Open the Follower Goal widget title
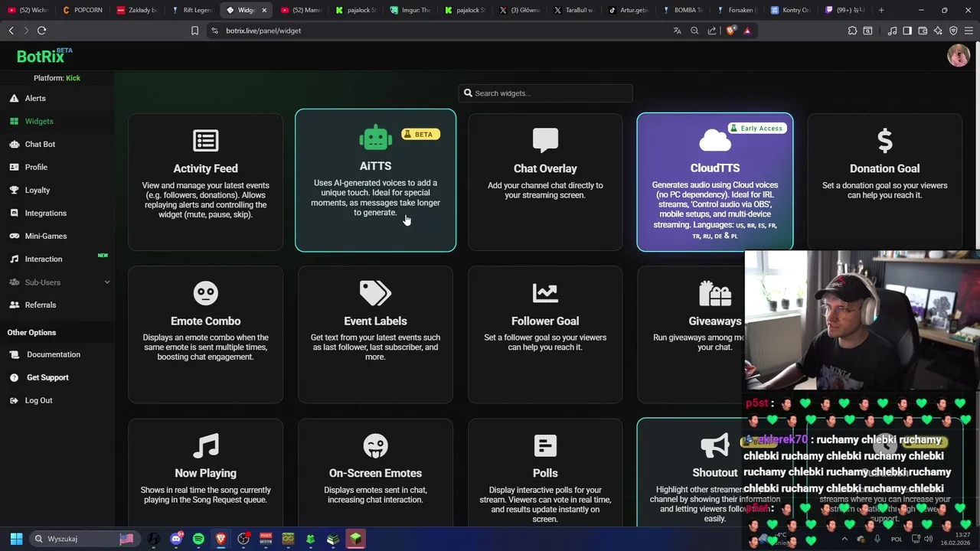 pos(545,321)
